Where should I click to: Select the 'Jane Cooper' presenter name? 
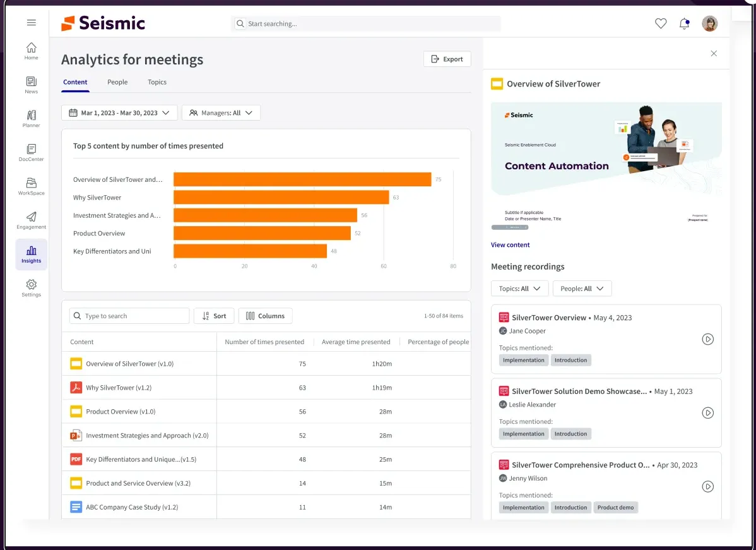tap(528, 331)
